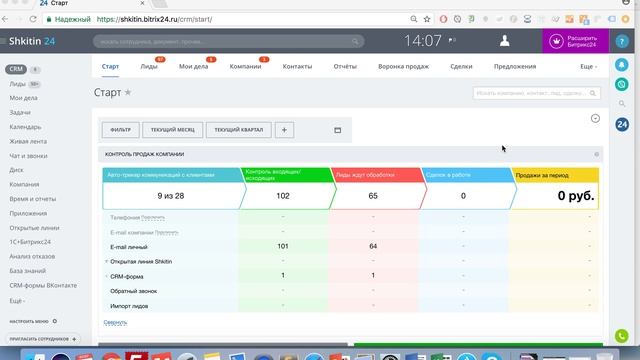
Task: Open the Еще dropdown in top tabs
Action: click(588, 67)
